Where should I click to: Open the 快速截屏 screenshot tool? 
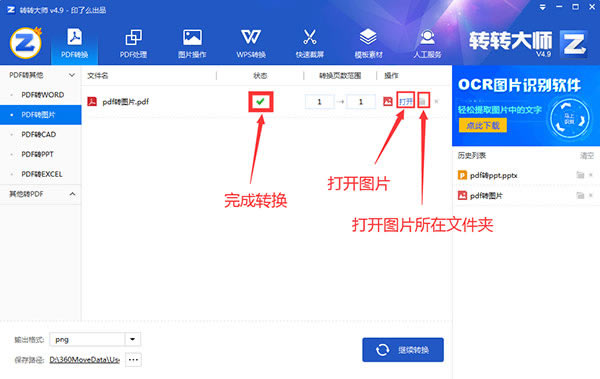click(x=310, y=44)
